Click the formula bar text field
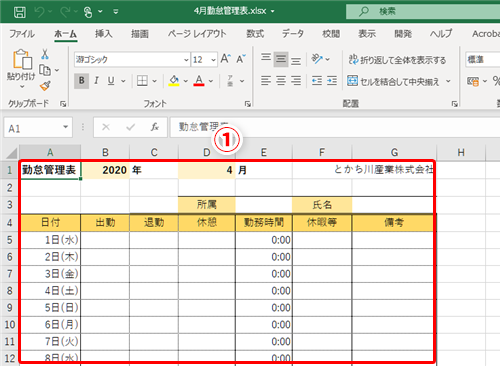500x366 pixels. tap(335, 127)
